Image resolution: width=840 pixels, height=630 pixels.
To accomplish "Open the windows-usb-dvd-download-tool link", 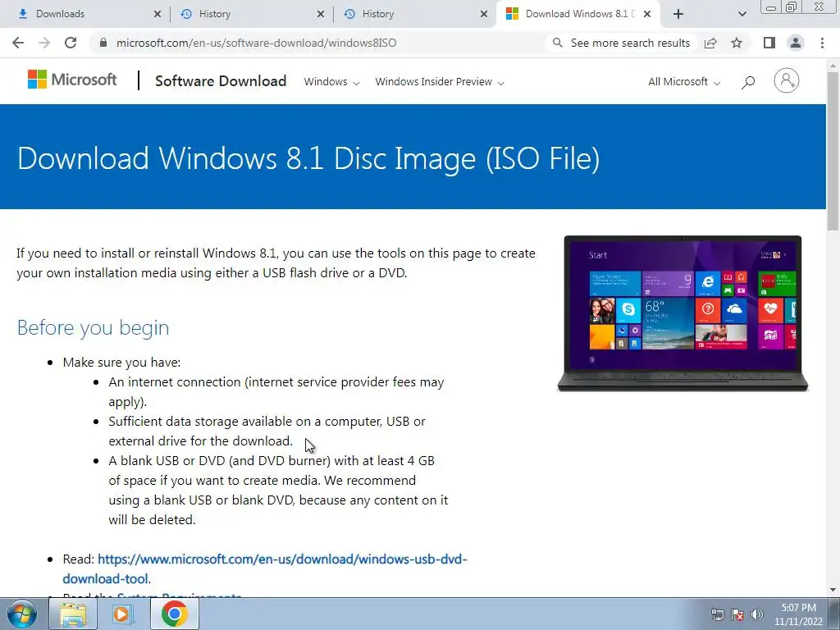I will 265,569.
